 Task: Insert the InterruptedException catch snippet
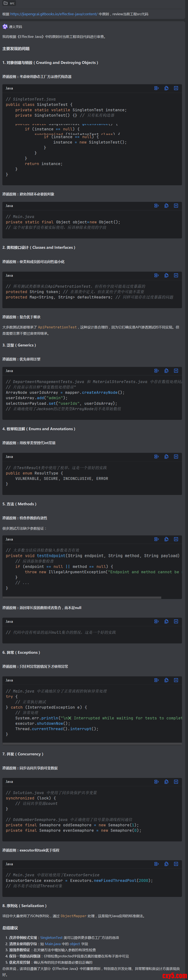[156, 680]
